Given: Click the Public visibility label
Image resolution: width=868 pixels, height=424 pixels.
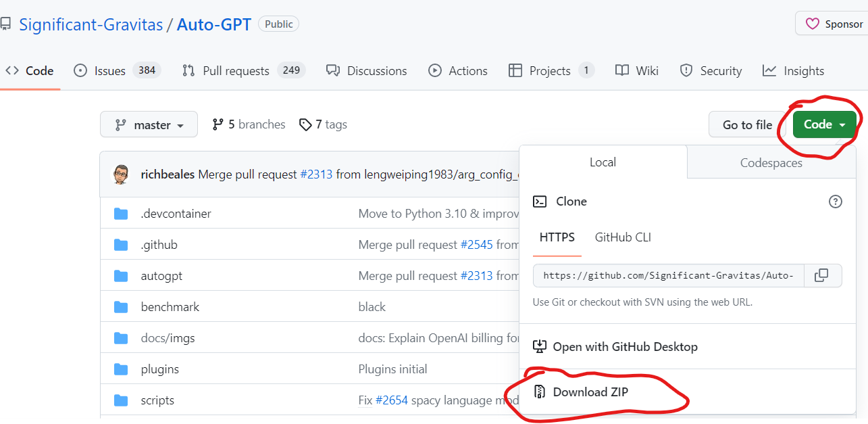Looking at the screenshot, I should pyautogui.click(x=278, y=24).
